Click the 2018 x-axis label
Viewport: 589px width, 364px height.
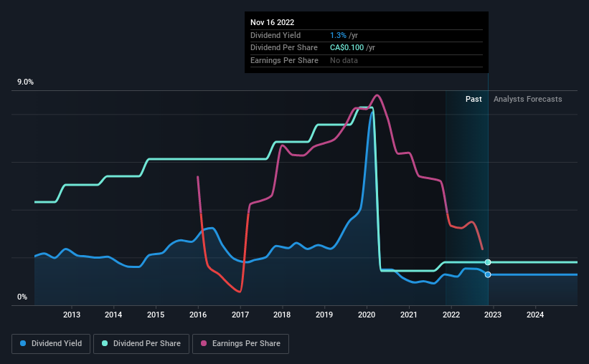point(282,315)
